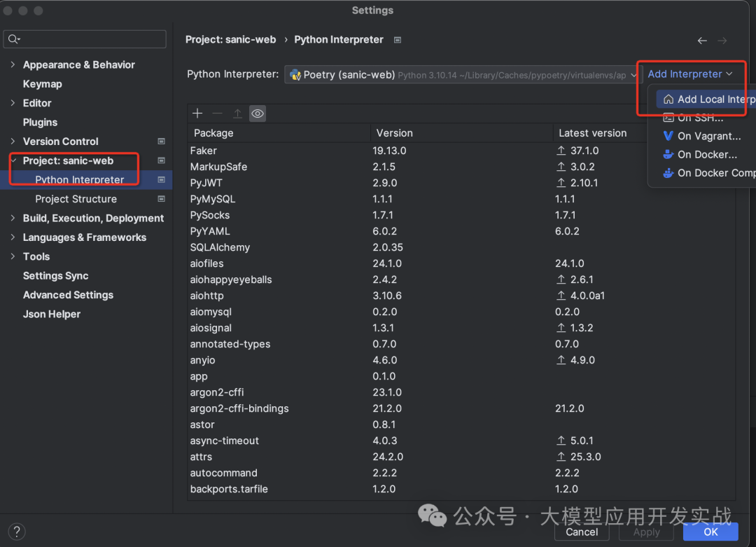Expand Appearance & Behavior section
Viewport: 756px width, 547px height.
pyautogui.click(x=13, y=64)
